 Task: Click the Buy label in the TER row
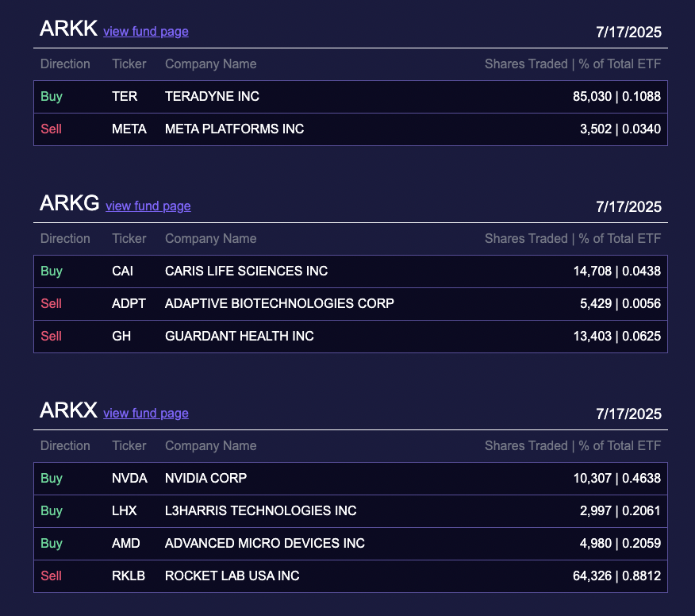(x=52, y=97)
